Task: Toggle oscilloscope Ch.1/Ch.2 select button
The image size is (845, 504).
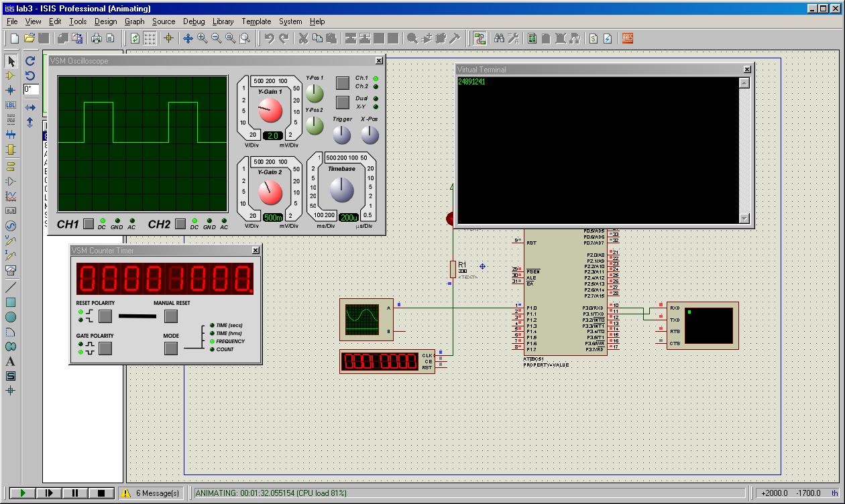Action: [343, 82]
